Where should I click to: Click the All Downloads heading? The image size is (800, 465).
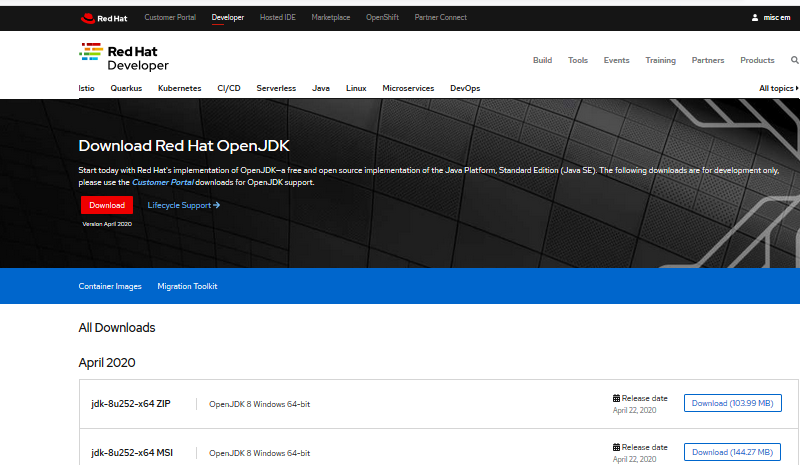(x=117, y=328)
